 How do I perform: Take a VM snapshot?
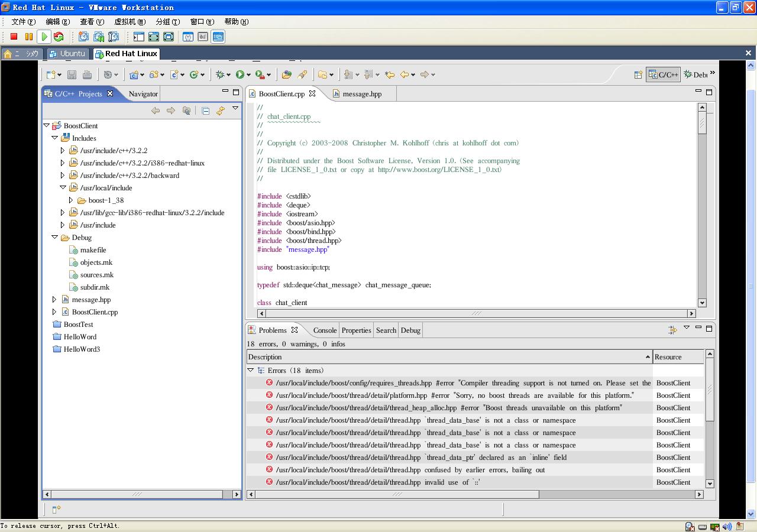pos(83,37)
